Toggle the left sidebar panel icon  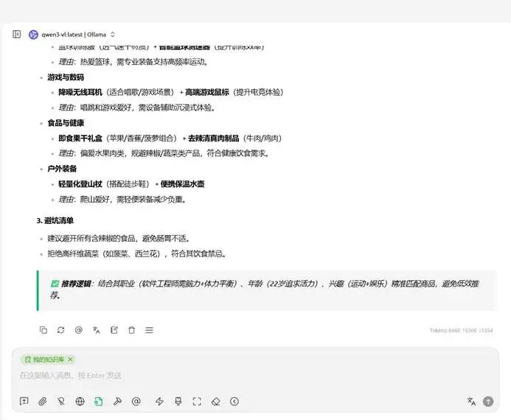click(x=17, y=34)
